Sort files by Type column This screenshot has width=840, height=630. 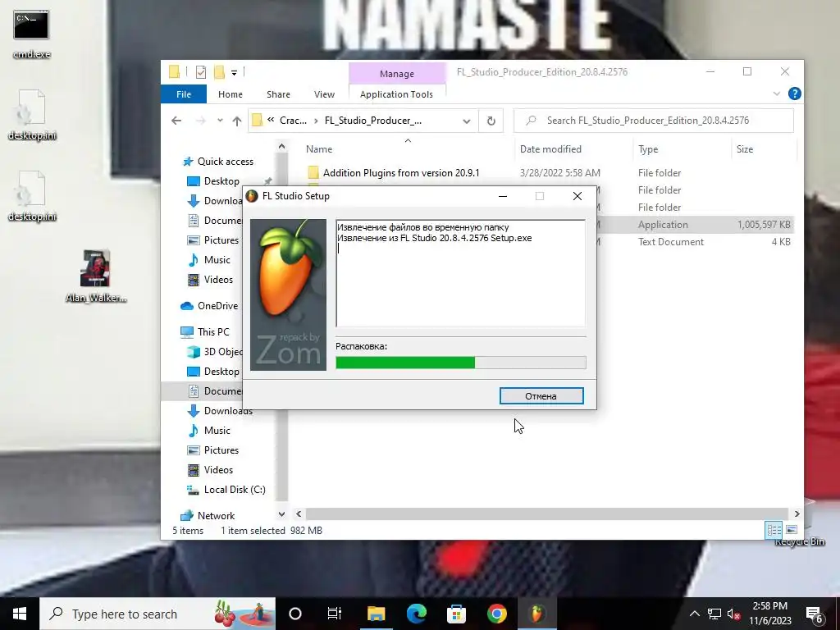[648, 149]
